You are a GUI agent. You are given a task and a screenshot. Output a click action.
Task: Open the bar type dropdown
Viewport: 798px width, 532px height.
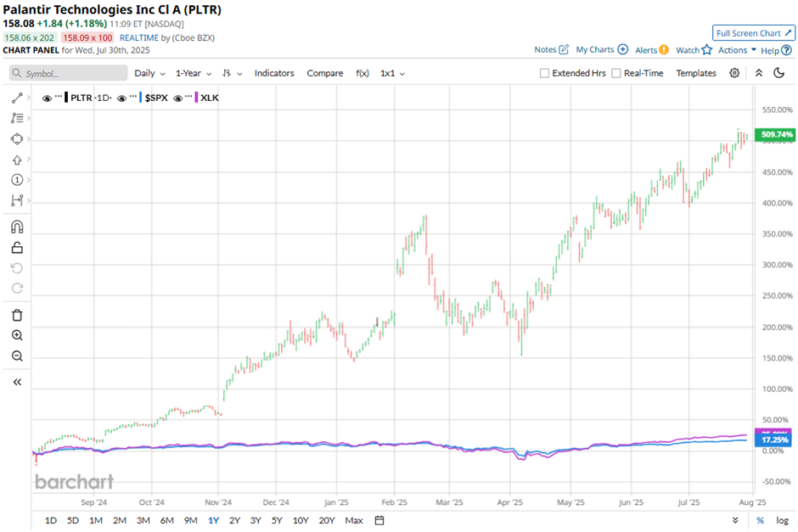pyautogui.click(x=232, y=73)
